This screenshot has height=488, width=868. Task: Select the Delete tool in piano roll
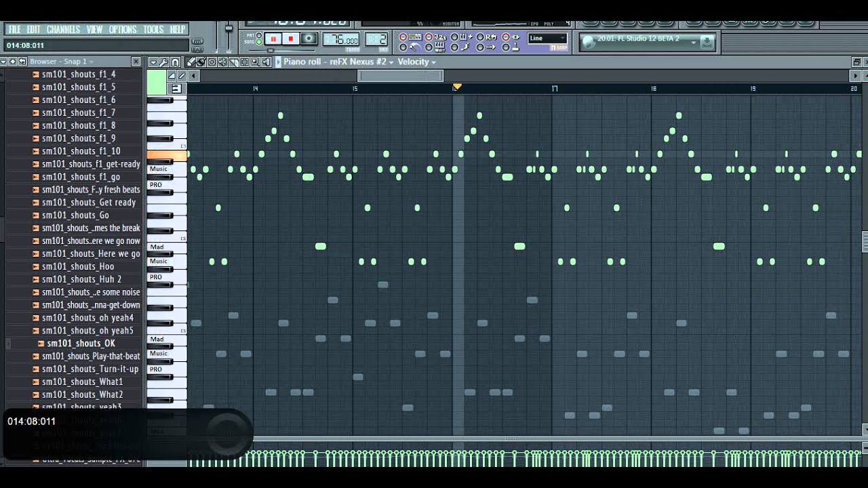tap(212, 62)
